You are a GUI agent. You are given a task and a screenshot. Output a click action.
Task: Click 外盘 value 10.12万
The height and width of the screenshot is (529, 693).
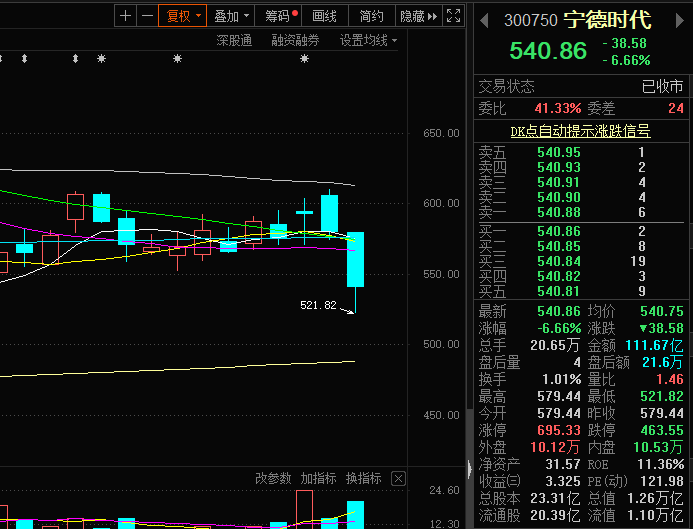[555, 447]
